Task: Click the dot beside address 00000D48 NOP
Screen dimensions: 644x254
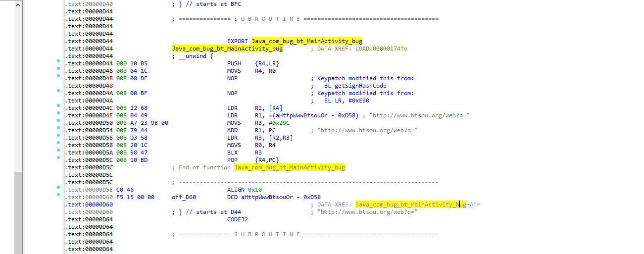Action: (x=58, y=76)
